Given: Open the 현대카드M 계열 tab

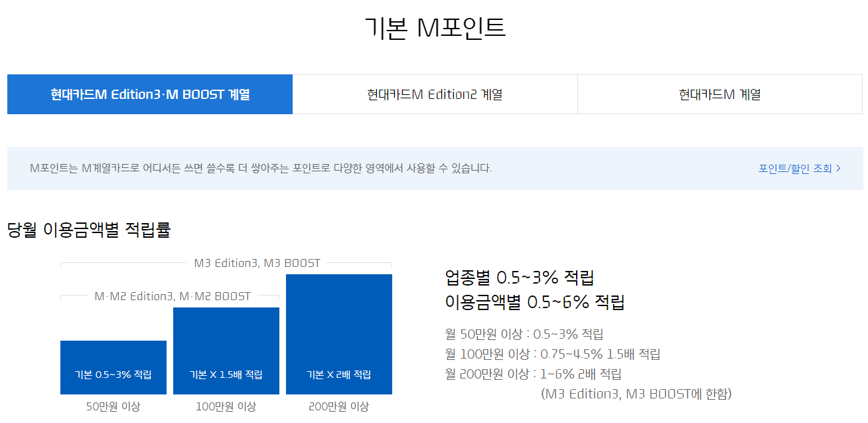Looking at the screenshot, I should [x=720, y=94].
